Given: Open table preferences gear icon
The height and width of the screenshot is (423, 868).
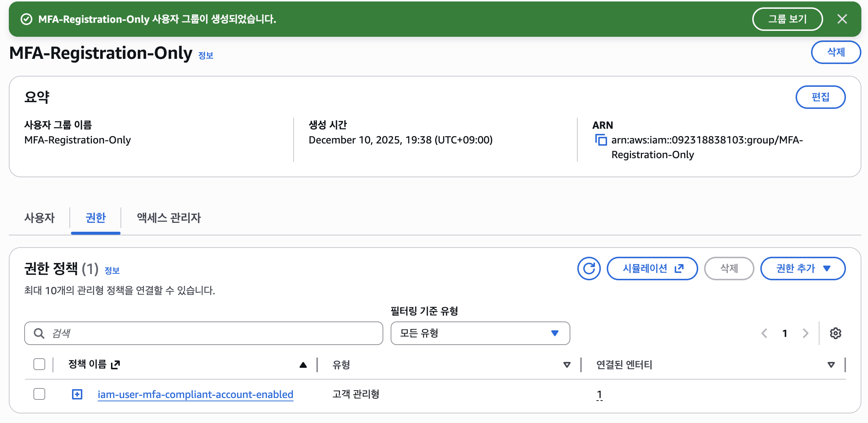Looking at the screenshot, I should click(835, 333).
